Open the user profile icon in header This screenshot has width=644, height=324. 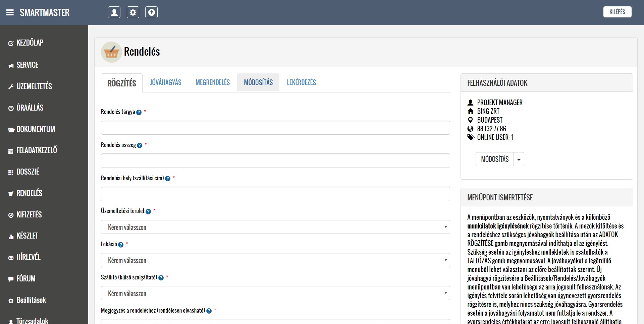114,12
